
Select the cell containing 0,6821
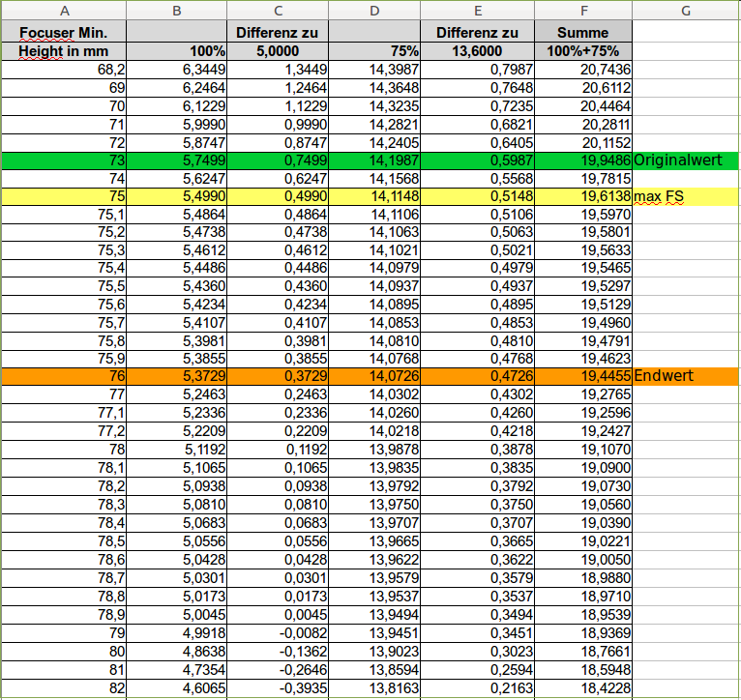(477, 125)
